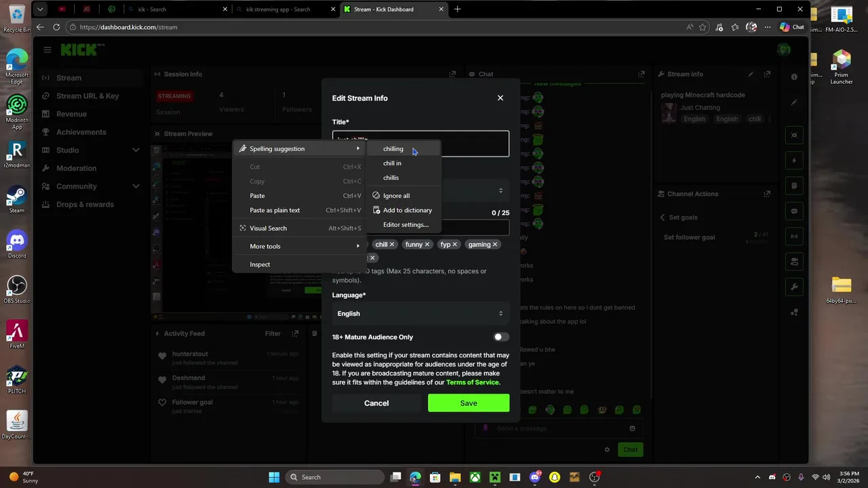The height and width of the screenshot is (488, 868).
Task: Open the Terms of Service link
Action: [473, 382]
